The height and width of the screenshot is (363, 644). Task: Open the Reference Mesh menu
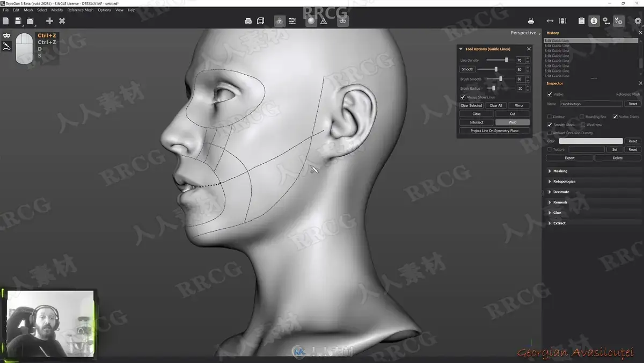coord(80,10)
